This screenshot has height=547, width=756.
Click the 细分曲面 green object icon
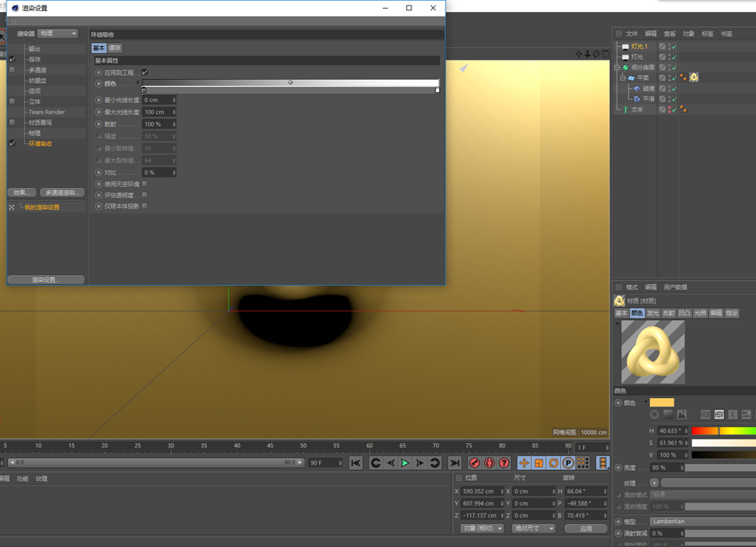625,68
